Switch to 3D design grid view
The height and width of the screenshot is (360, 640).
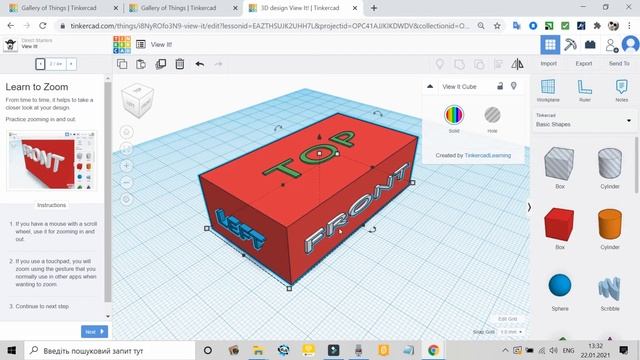click(550, 44)
